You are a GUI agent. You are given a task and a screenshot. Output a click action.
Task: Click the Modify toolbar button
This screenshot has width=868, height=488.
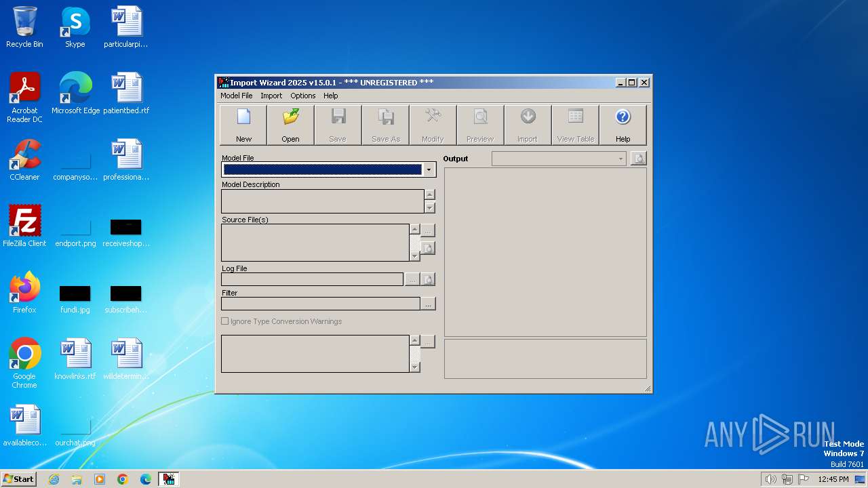433,125
